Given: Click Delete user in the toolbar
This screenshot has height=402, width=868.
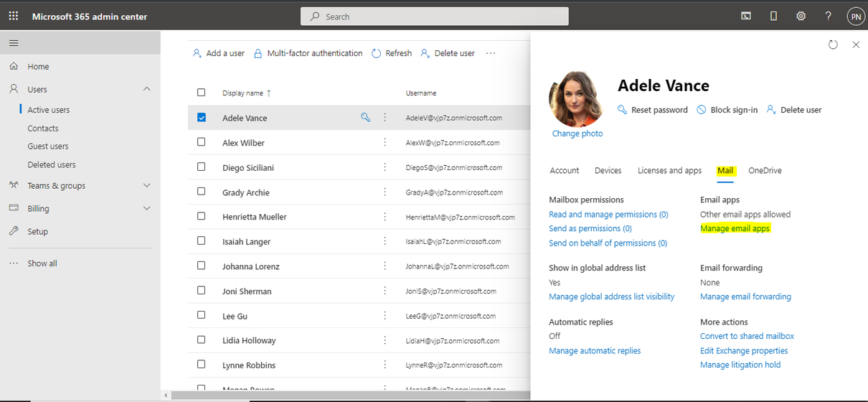Looking at the screenshot, I should tap(448, 53).
